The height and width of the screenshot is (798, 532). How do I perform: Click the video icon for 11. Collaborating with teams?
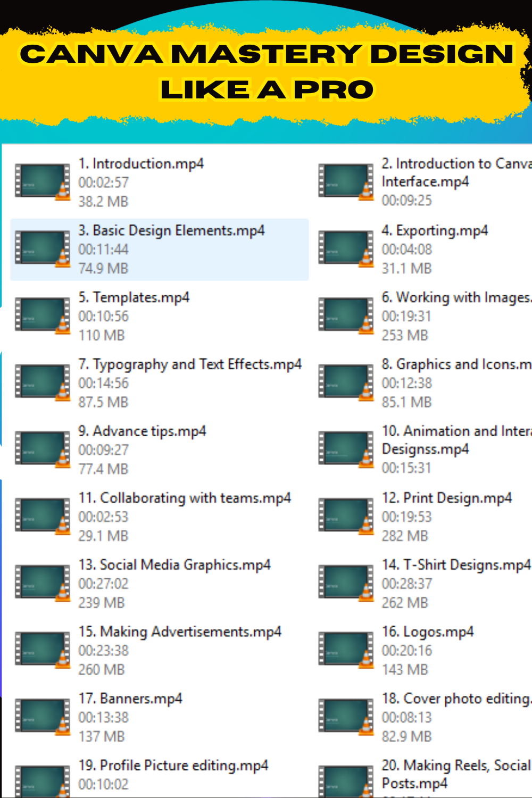(43, 517)
